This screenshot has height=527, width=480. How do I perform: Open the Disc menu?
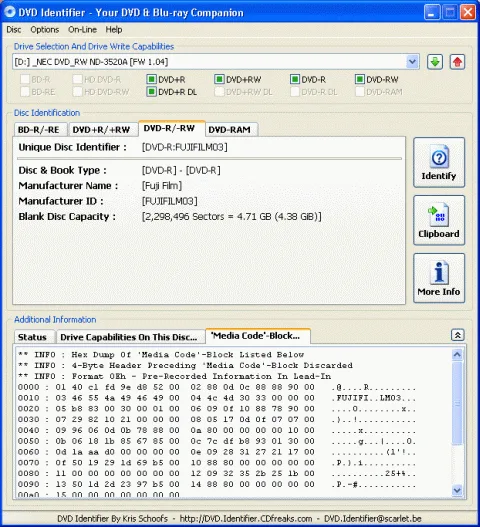pyautogui.click(x=14, y=30)
